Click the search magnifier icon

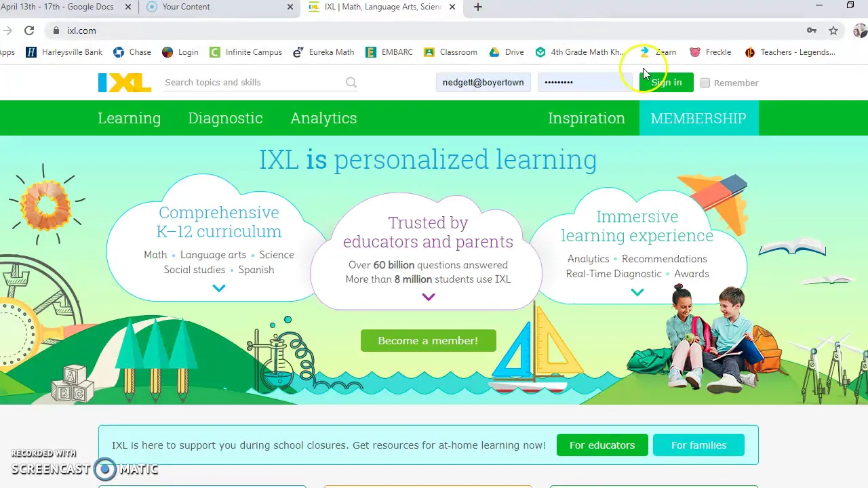pos(351,83)
